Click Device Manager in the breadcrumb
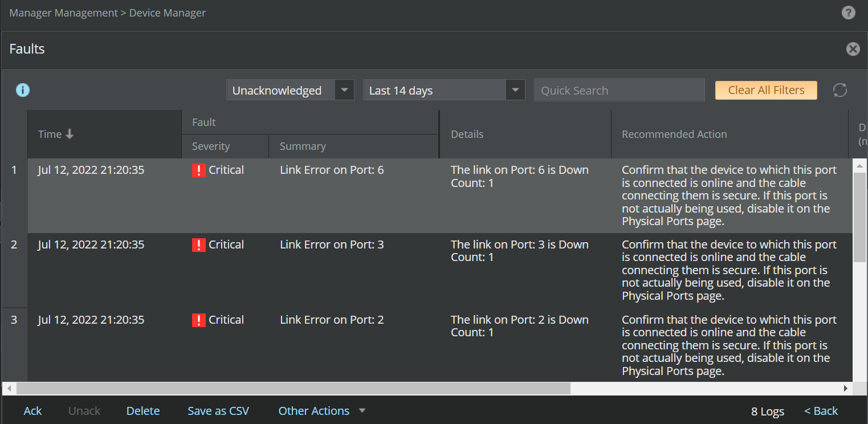This screenshot has height=424, width=868. pyautogui.click(x=168, y=13)
